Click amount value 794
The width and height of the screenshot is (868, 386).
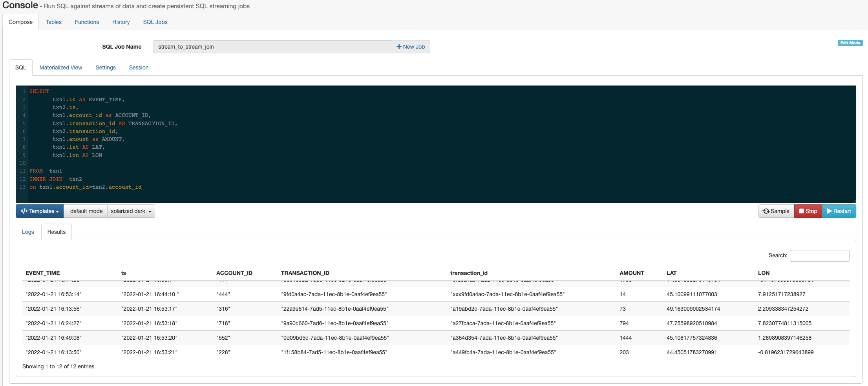[624, 323]
